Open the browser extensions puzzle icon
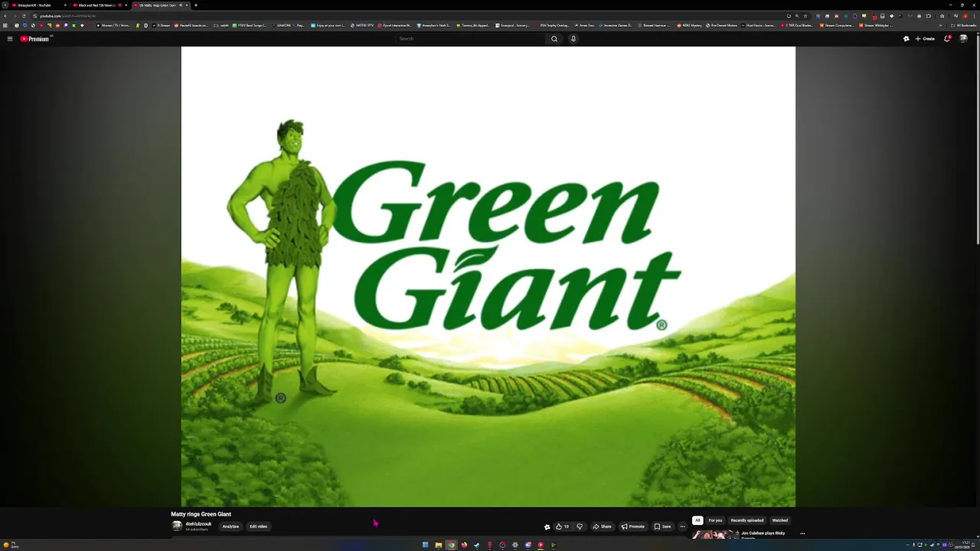This screenshot has width=980, height=551. 928,15
